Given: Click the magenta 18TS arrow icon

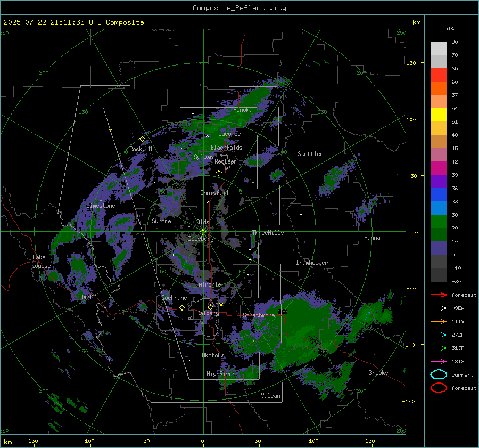Looking at the screenshot, I should 439,362.
